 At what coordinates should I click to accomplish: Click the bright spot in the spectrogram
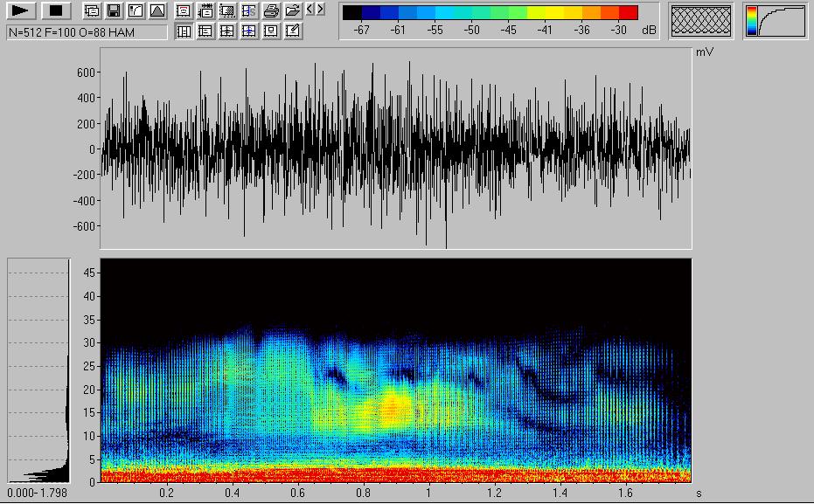click(x=393, y=407)
